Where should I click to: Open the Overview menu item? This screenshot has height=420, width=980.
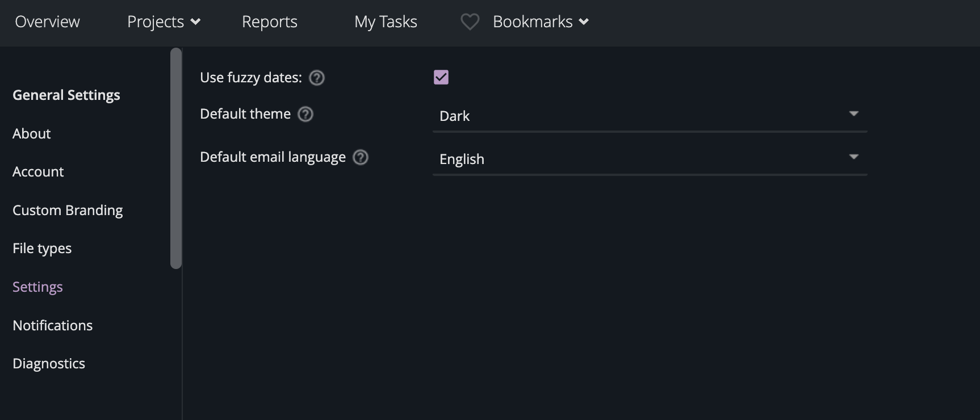click(x=47, y=22)
